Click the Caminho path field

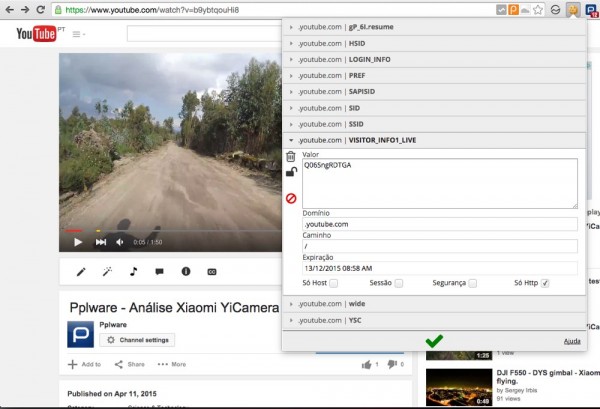440,246
